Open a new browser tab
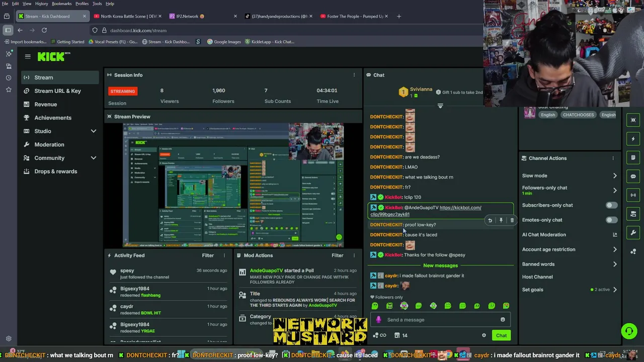 pos(399,16)
